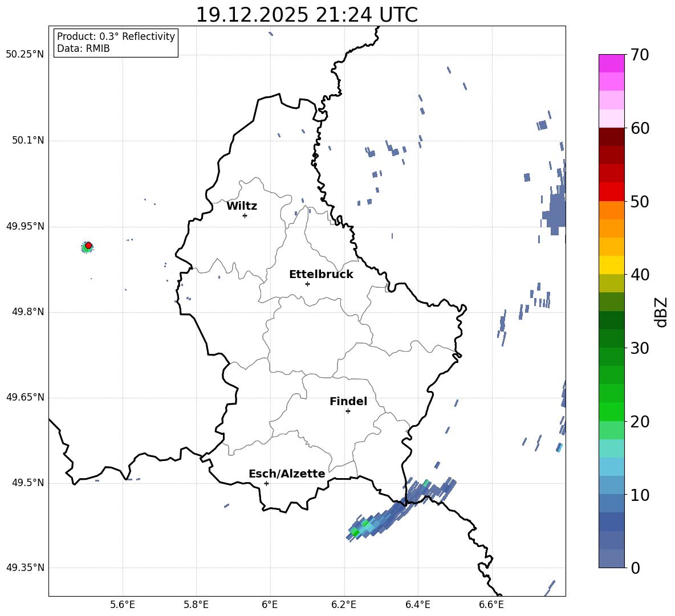Click the Ettelbruck city label
The height and width of the screenshot is (616, 675).
pyautogui.click(x=321, y=275)
